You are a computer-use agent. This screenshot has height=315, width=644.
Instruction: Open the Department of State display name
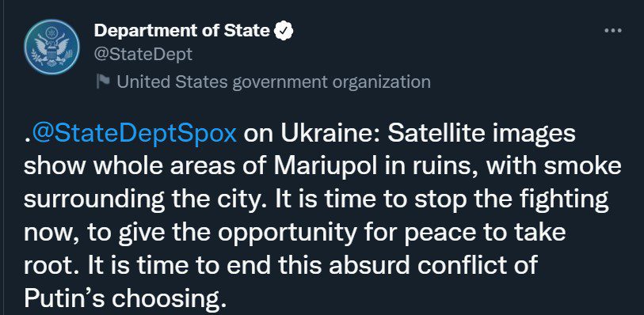[182, 31]
